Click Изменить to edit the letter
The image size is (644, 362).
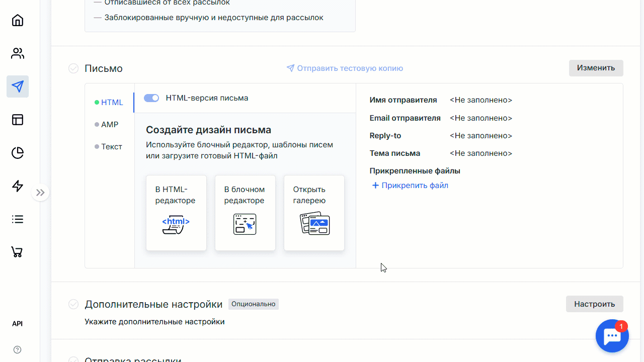tap(596, 68)
